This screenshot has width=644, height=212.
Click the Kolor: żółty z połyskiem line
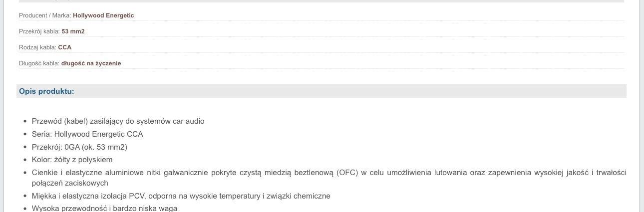click(72, 160)
